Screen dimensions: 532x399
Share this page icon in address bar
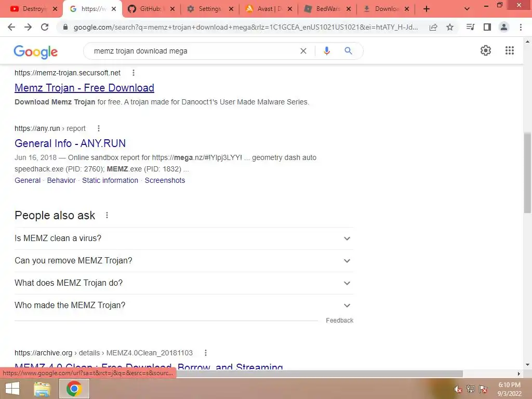pyautogui.click(x=433, y=27)
